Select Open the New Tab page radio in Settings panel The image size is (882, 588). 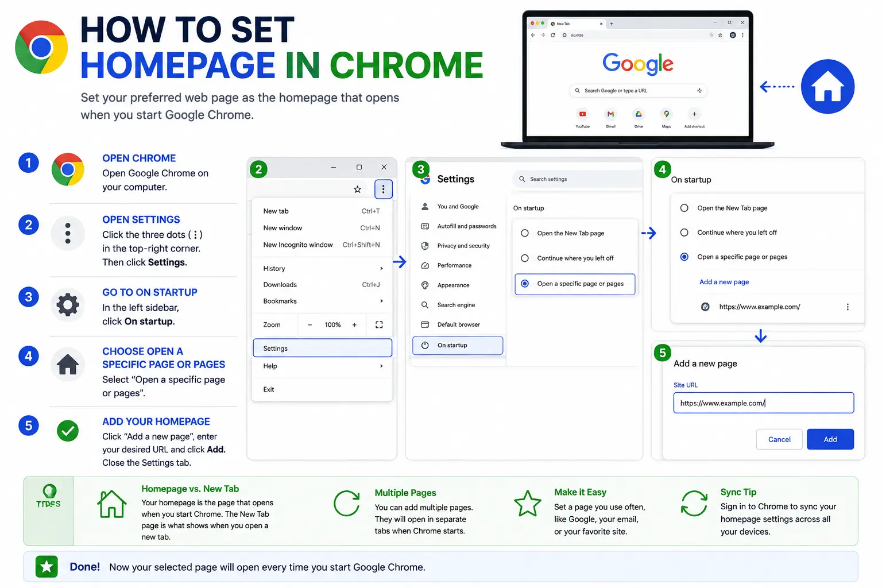pos(525,233)
